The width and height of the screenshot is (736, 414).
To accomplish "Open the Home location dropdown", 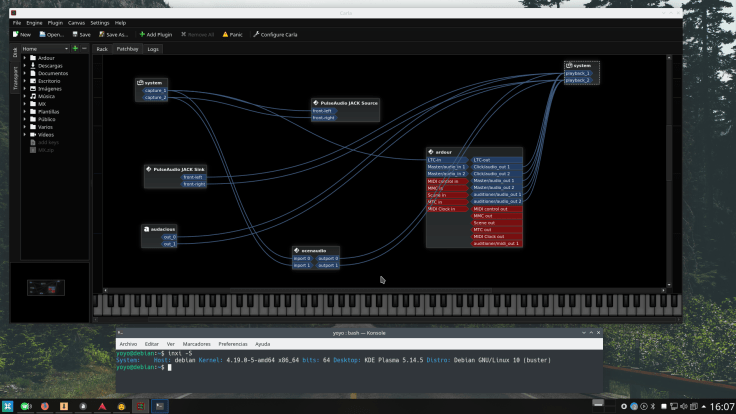I will pyautogui.click(x=44, y=48).
